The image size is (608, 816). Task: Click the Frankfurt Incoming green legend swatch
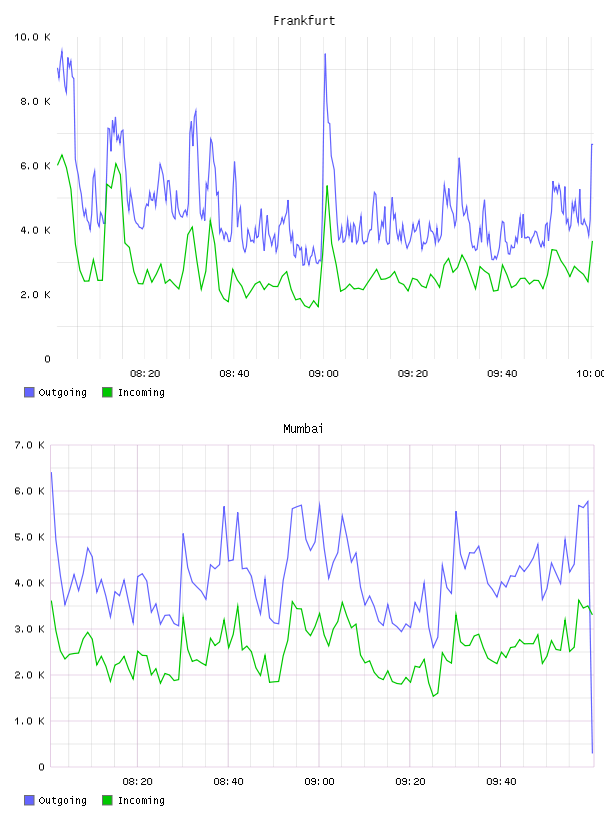tap(107, 392)
